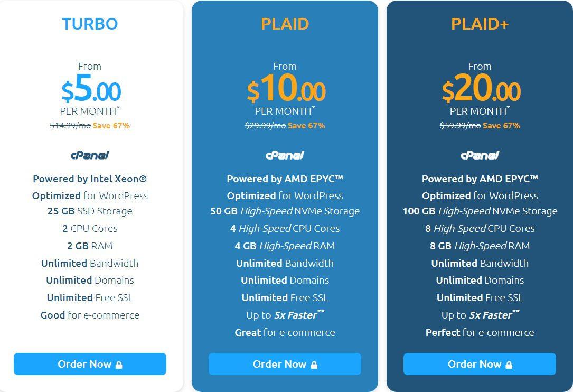Select the PLAID+ plan heading
Image resolution: width=573 pixels, height=392 pixels.
pyautogui.click(x=480, y=24)
